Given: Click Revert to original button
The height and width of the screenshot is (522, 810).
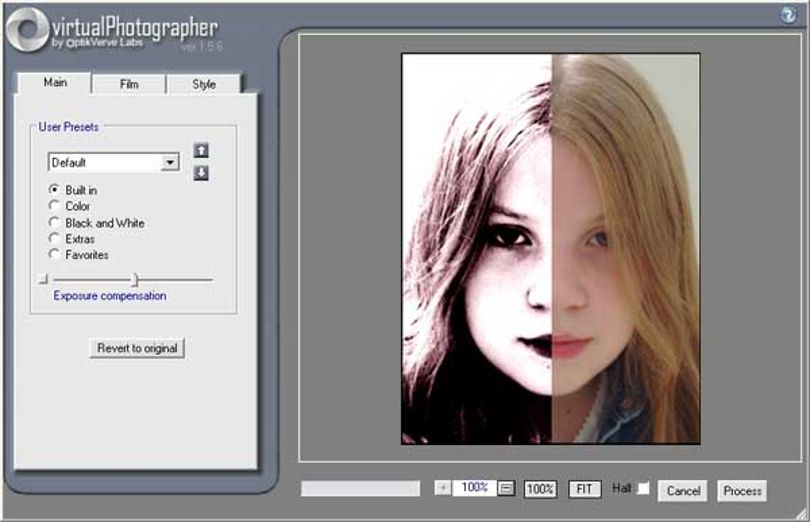Looking at the screenshot, I should pyautogui.click(x=137, y=348).
